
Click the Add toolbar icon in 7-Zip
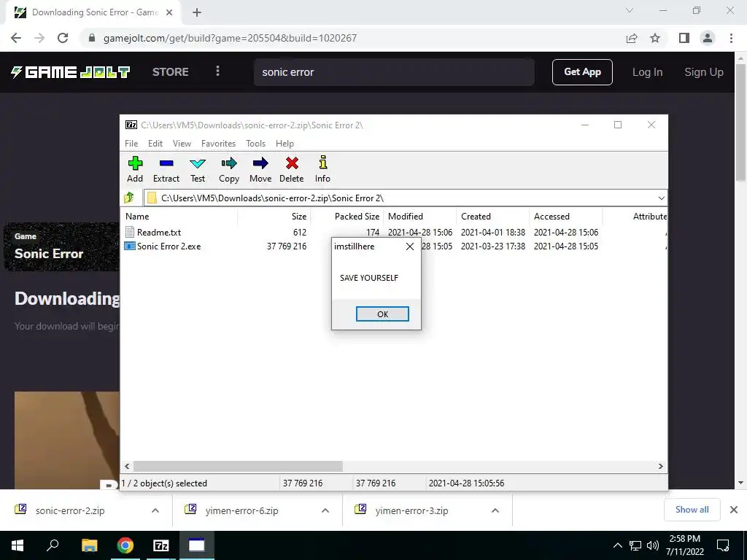click(135, 169)
